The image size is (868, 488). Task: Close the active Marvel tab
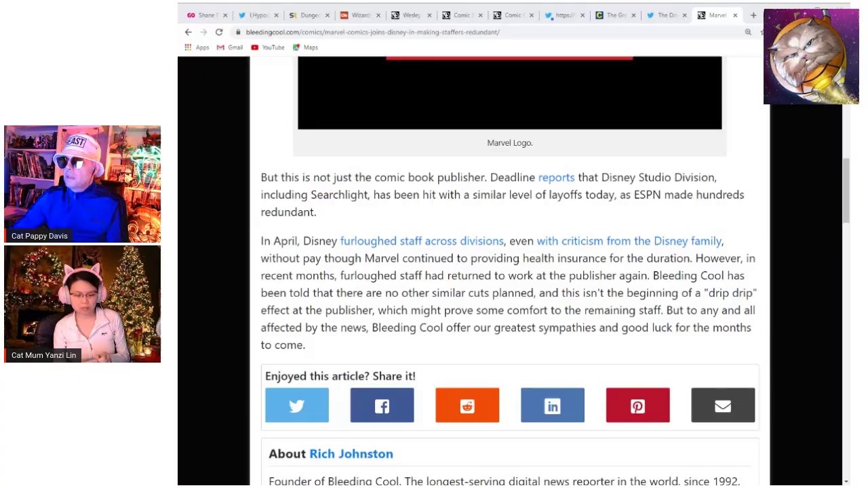click(735, 15)
